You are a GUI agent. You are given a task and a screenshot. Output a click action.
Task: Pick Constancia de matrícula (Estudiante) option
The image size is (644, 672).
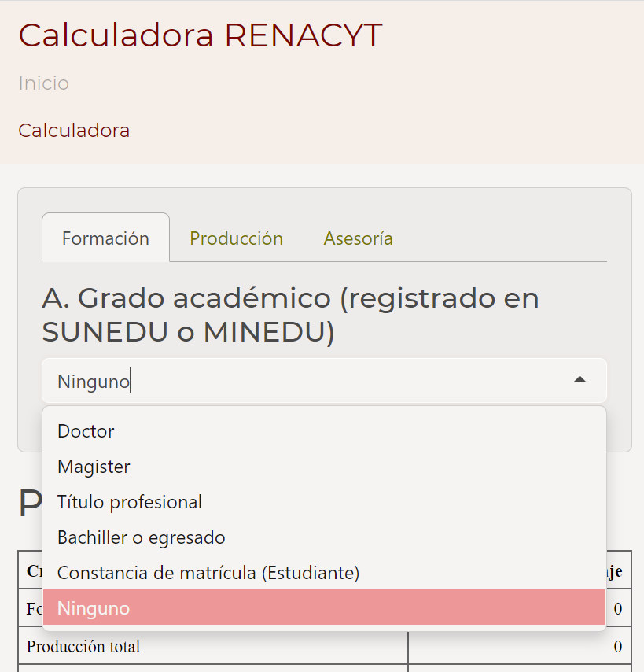(324, 573)
